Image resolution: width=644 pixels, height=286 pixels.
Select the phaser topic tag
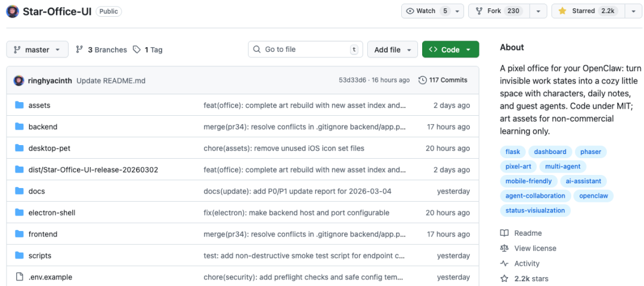(x=590, y=152)
